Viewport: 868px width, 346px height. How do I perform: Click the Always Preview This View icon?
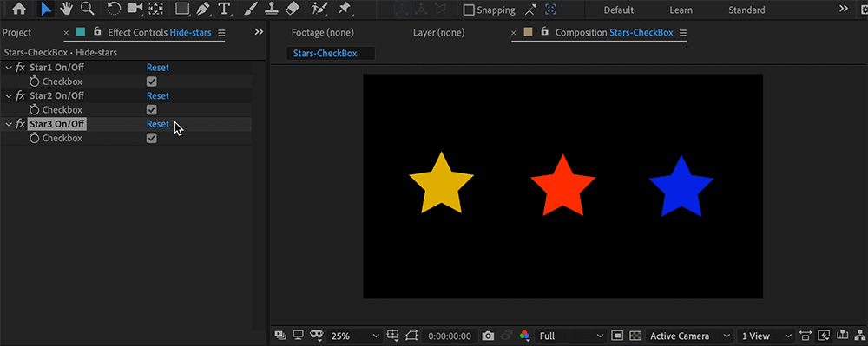280,336
